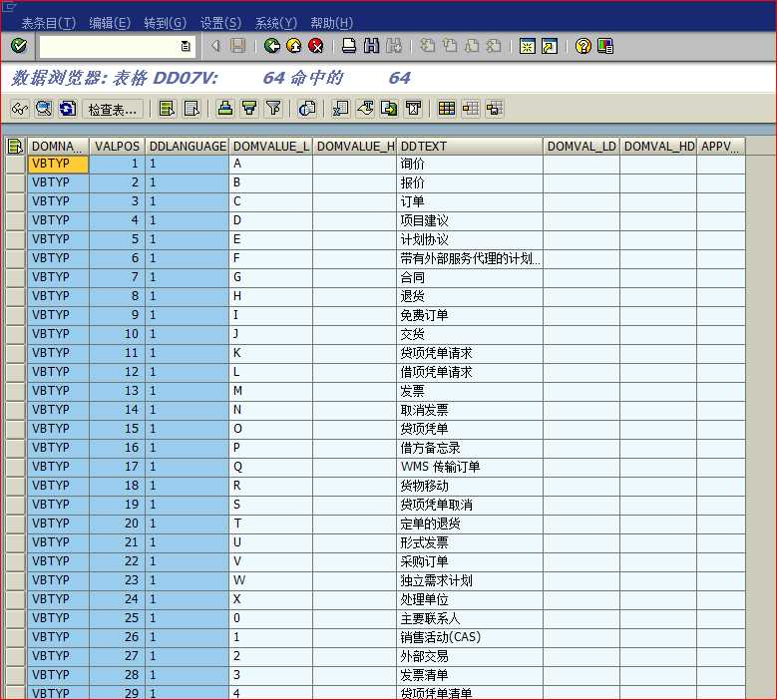
Task: Click the Find Next binoculars icon
Action: point(394,46)
